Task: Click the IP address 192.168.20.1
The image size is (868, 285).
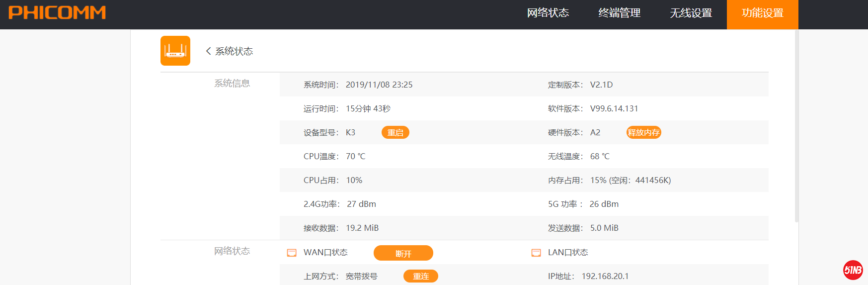Action: coord(605,276)
